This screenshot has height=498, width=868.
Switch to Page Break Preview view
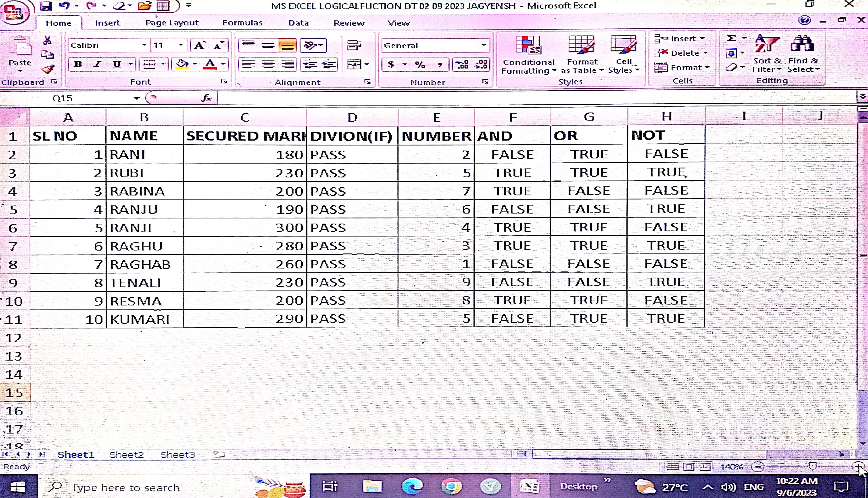[x=705, y=467]
